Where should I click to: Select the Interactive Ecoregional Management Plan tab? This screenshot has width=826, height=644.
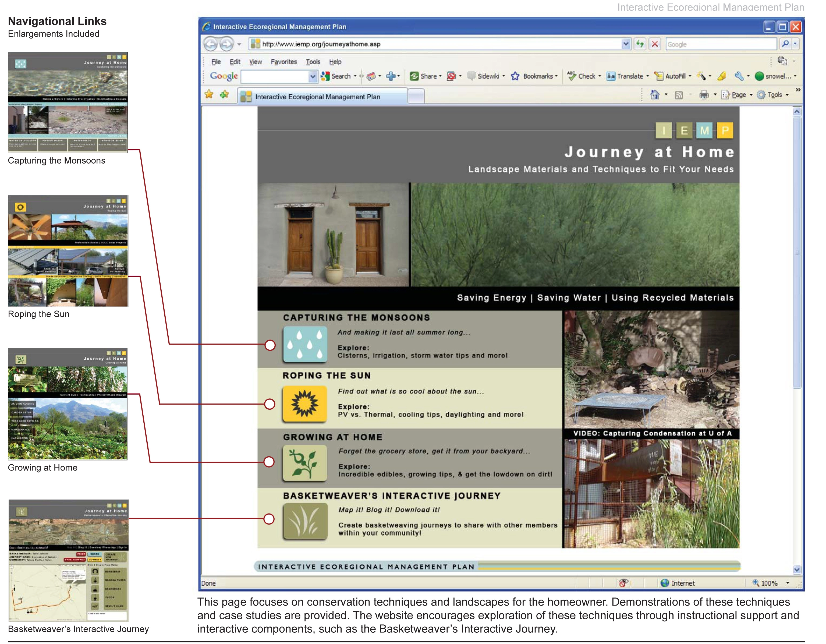coord(322,96)
